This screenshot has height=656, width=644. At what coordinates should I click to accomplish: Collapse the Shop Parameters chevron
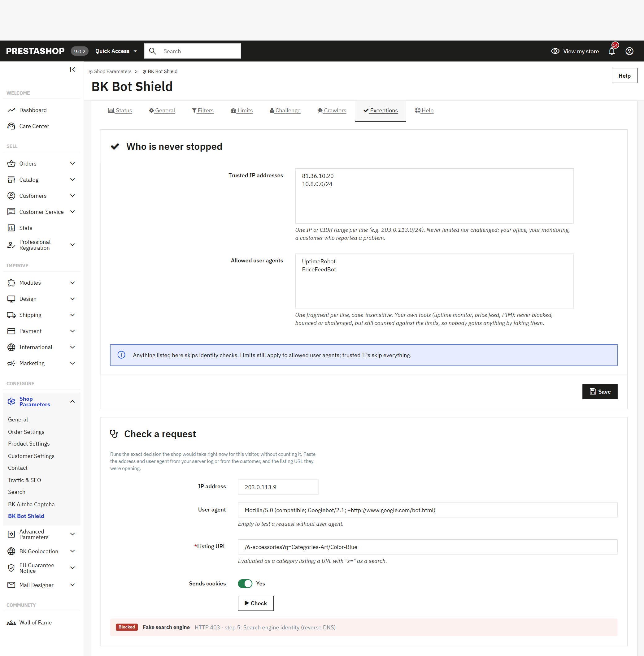pyautogui.click(x=72, y=402)
